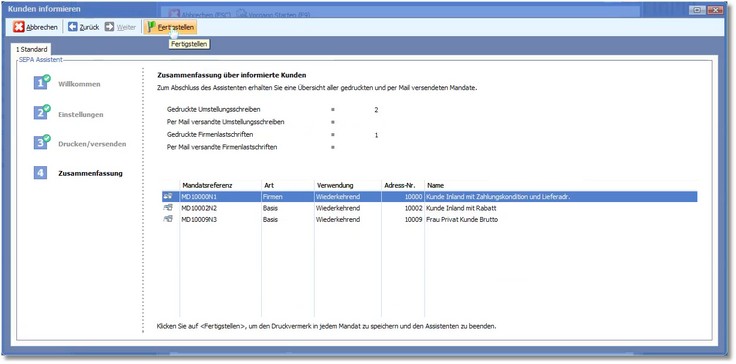
Task: Click the green Fertigstellen flag icon
Action: coord(151,27)
